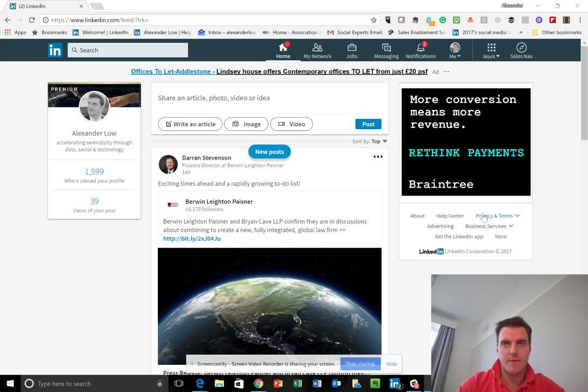The image size is (588, 392).
Task: Expand the Me profile menu
Action: tap(455, 51)
